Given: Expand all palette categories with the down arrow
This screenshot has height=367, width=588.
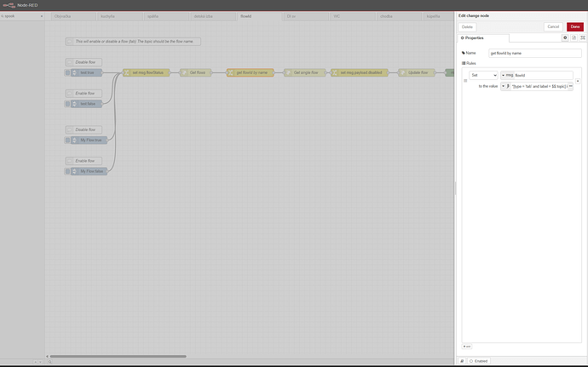Looking at the screenshot, I should point(41,362).
